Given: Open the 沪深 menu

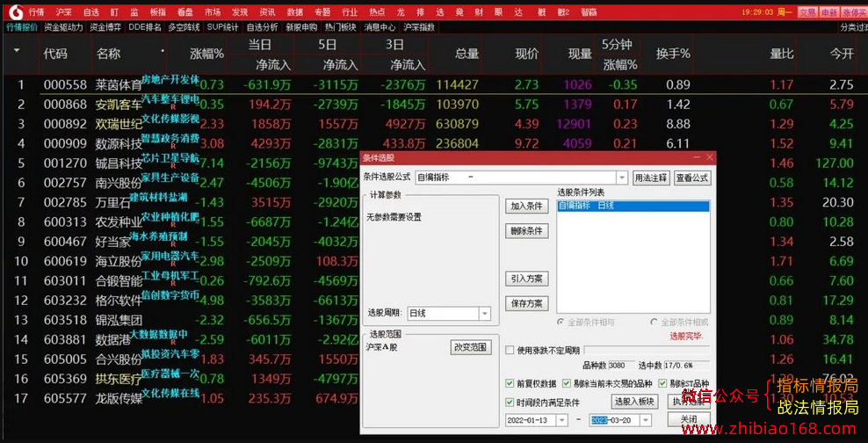Looking at the screenshot, I should pyautogui.click(x=63, y=11).
